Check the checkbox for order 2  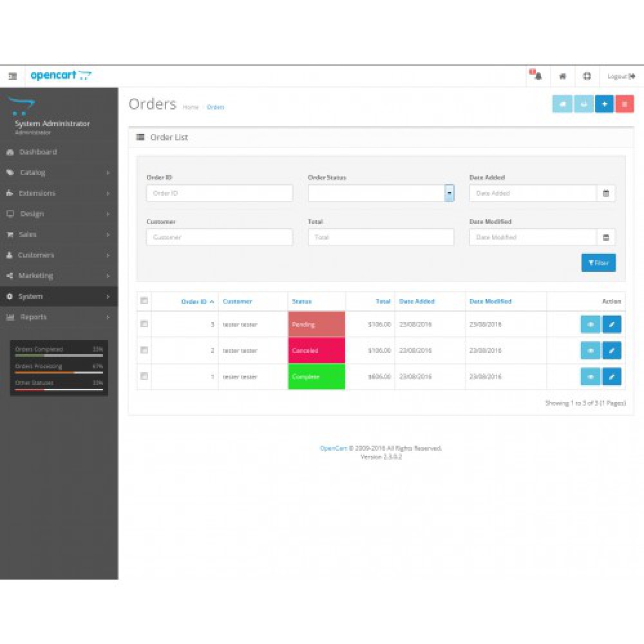[144, 350]
